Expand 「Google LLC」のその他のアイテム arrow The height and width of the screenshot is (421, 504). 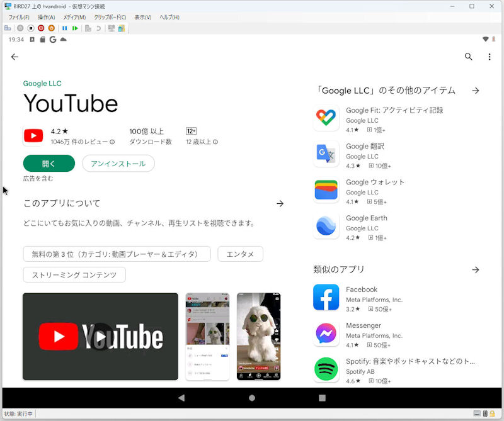click(476, 91)
